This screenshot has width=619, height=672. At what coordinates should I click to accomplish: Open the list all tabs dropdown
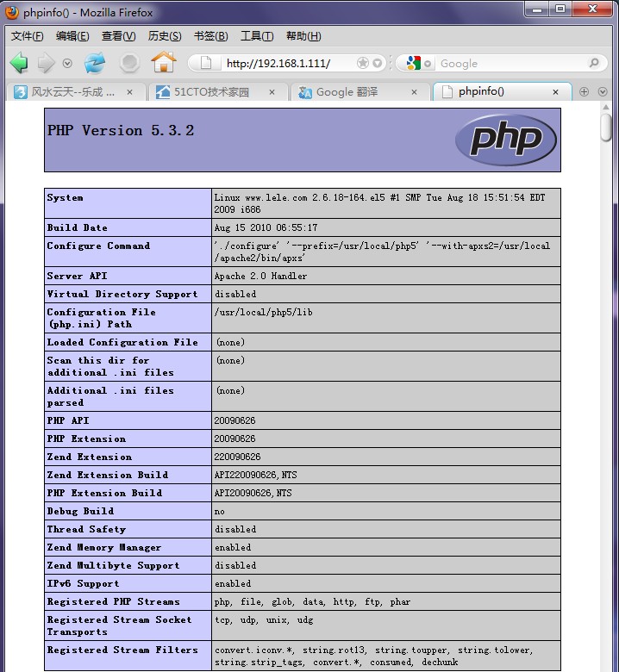point(603,91)
